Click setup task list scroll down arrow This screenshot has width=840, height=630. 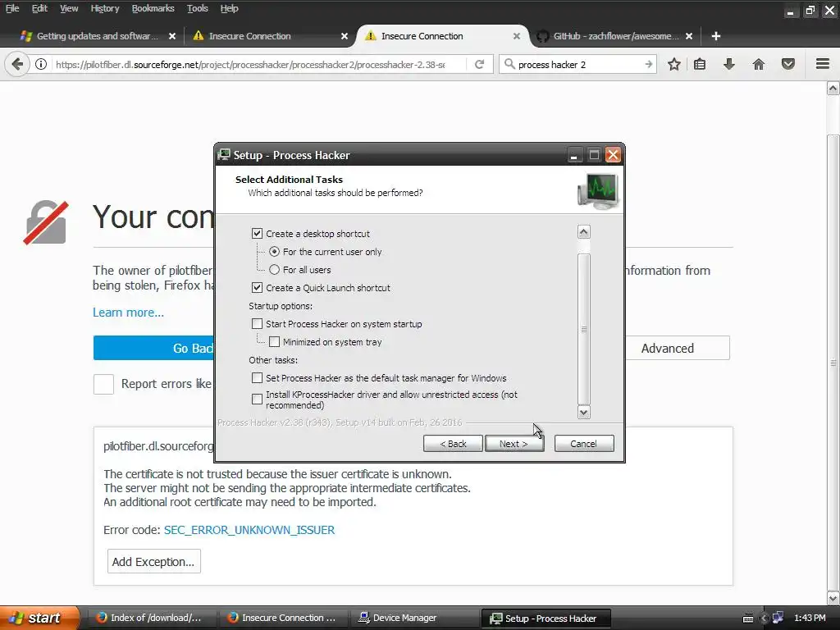(x=584, y=412)
